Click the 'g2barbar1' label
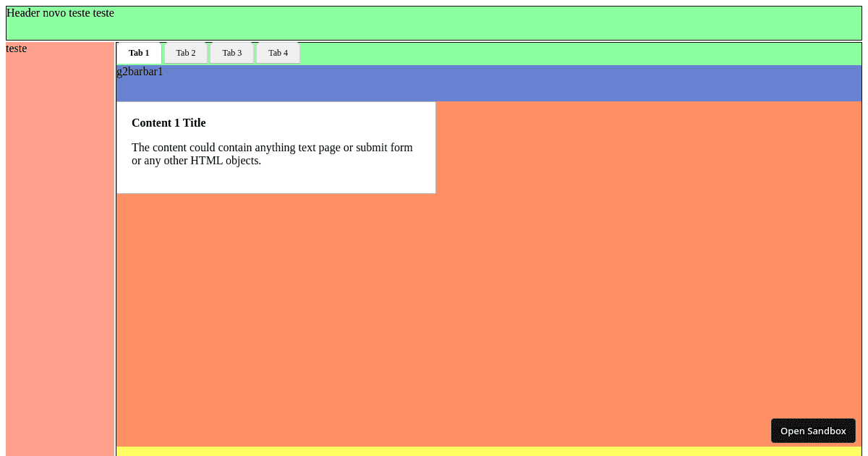This screenshot has height=456, width=868. [140, 72]
